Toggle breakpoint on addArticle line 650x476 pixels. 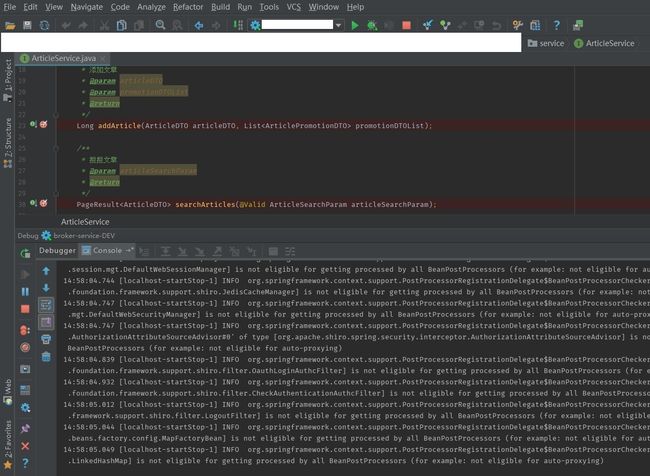tap(44, 124)
